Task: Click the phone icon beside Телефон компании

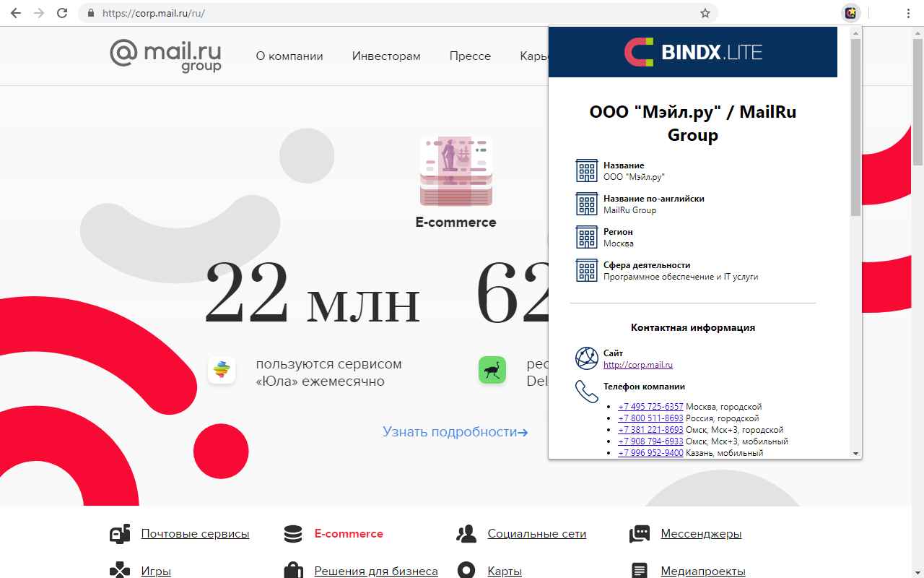Action: pos(587,392)
